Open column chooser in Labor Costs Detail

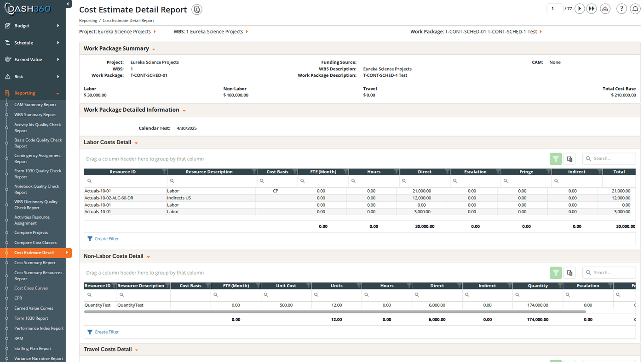[569, 159]
